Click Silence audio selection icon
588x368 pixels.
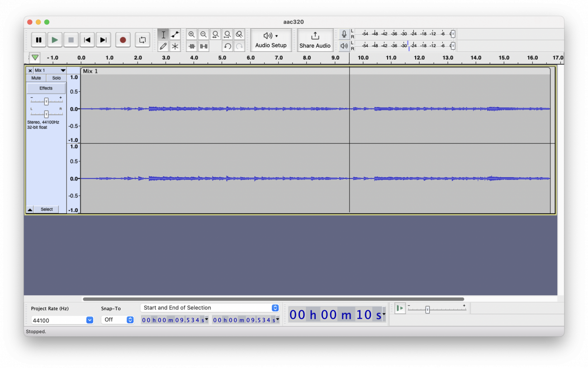coord(204,46)
